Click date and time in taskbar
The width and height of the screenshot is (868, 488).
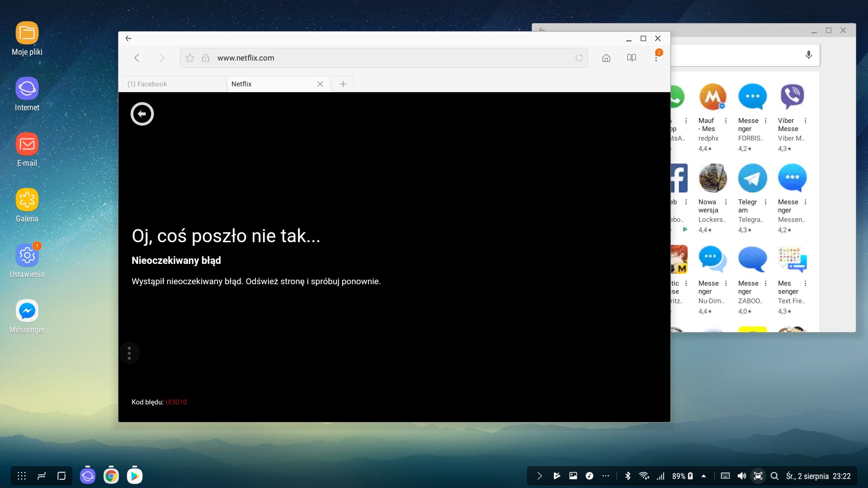tap(818, 476)
